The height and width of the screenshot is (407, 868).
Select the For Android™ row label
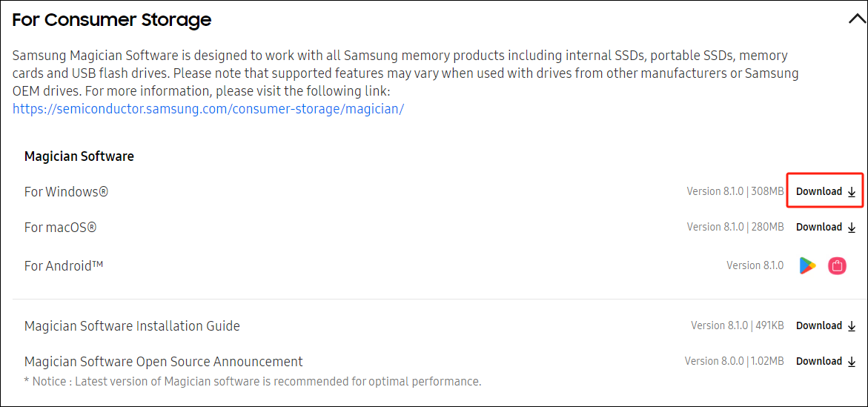coord(63,265)
